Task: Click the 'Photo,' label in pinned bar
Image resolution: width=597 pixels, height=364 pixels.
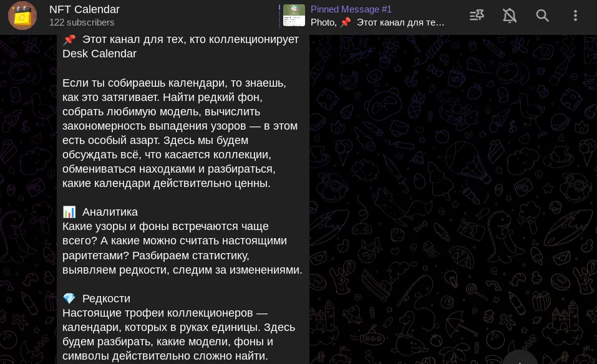Action: point(324,22)
